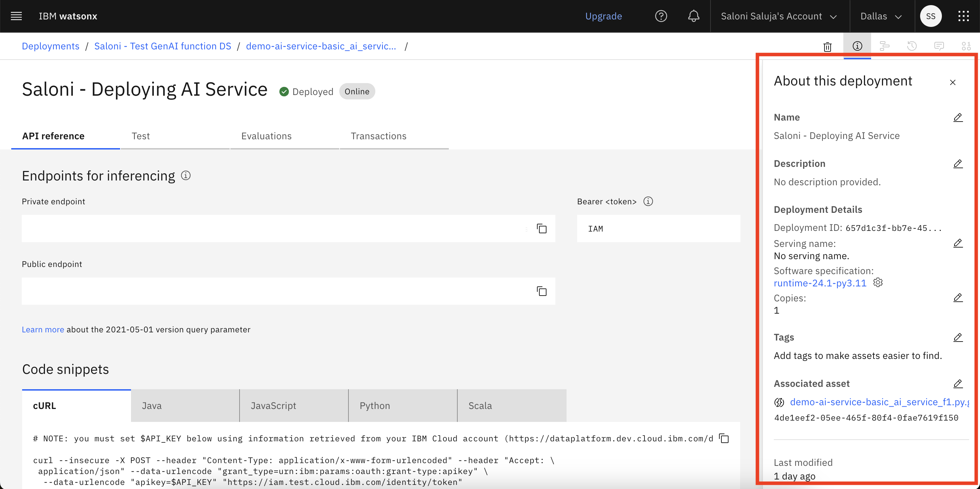The image size is (980, 489).
Task: Expand Saloni Saluja's Account dropdown
Action: click(779, 16)
